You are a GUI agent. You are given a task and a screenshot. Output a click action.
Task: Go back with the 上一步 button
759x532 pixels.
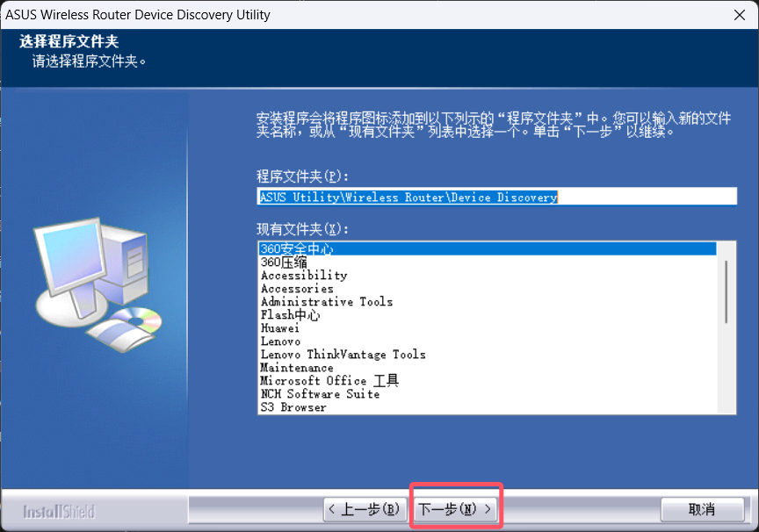tap(364, 509)
